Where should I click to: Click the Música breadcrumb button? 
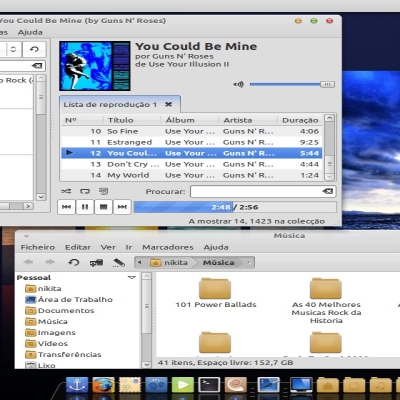tap(219, 263)
